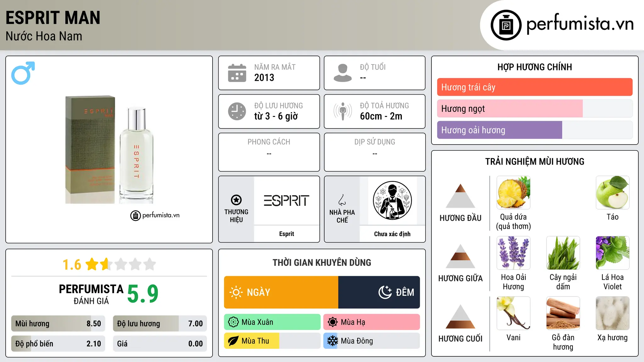This screenshot has width=644, height=362.
Task: Click the Esprit brand logo
Action: (x=286, y=200)
